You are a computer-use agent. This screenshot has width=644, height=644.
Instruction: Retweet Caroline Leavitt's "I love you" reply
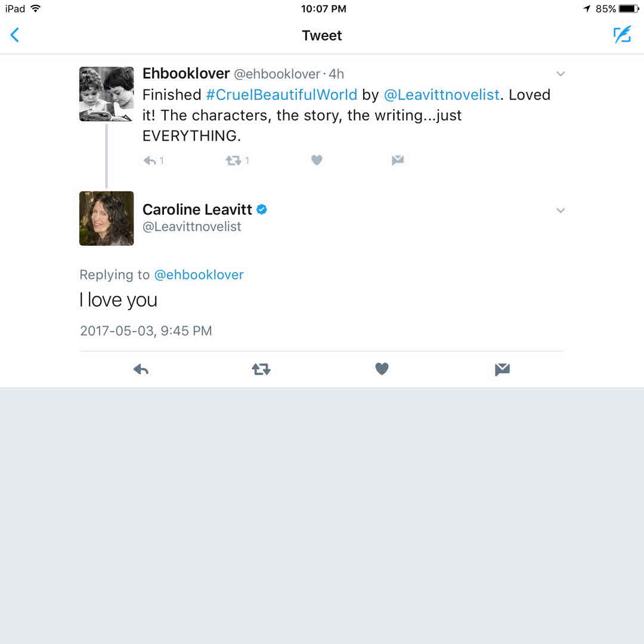pos(261,370)
